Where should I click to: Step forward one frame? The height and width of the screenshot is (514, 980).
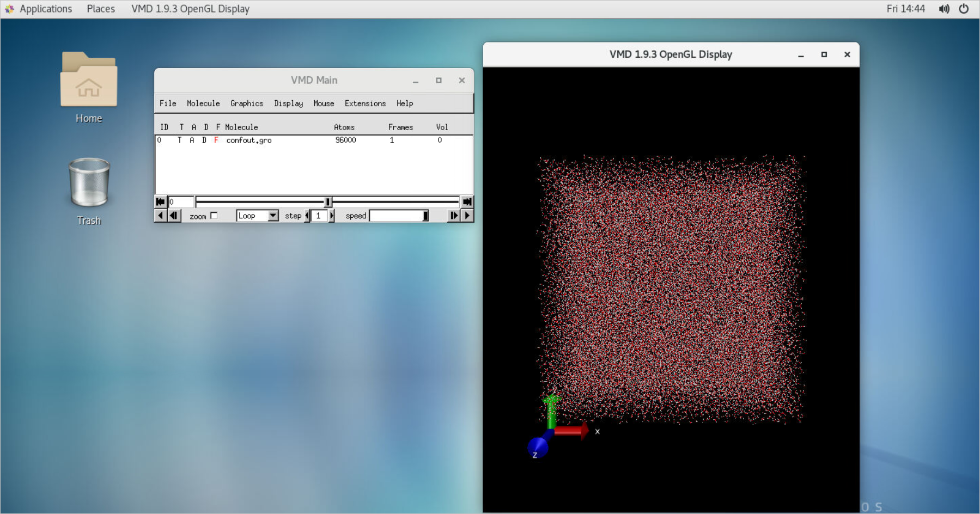coord(453,216)
